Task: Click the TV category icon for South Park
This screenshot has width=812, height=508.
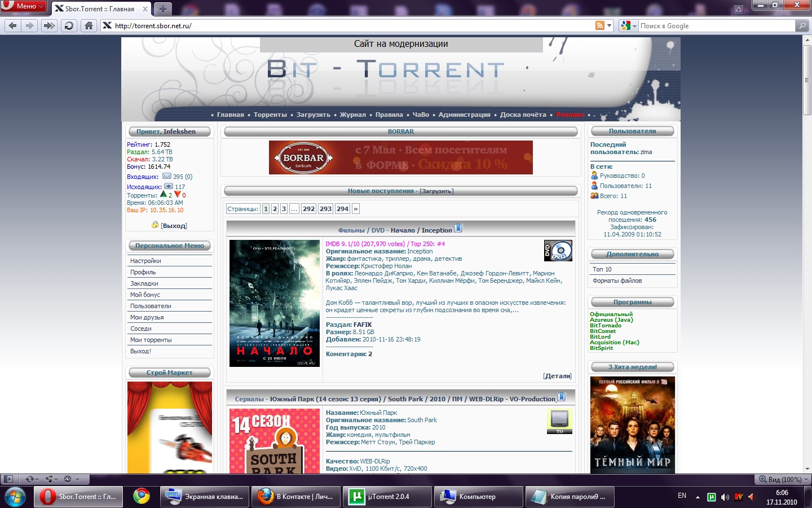Action: pyautogui.click(x=559, y=421)
